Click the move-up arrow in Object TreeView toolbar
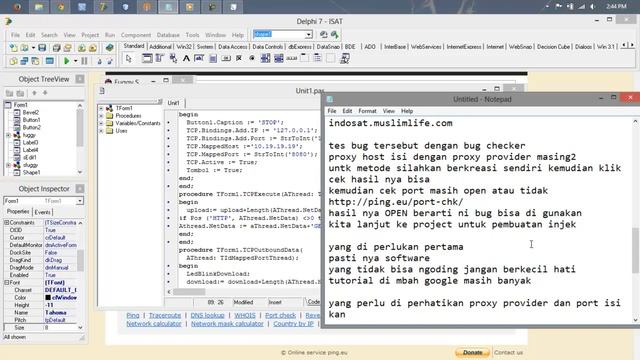The width and height of the screenshot is (640, 360). (x=34, y=93)
